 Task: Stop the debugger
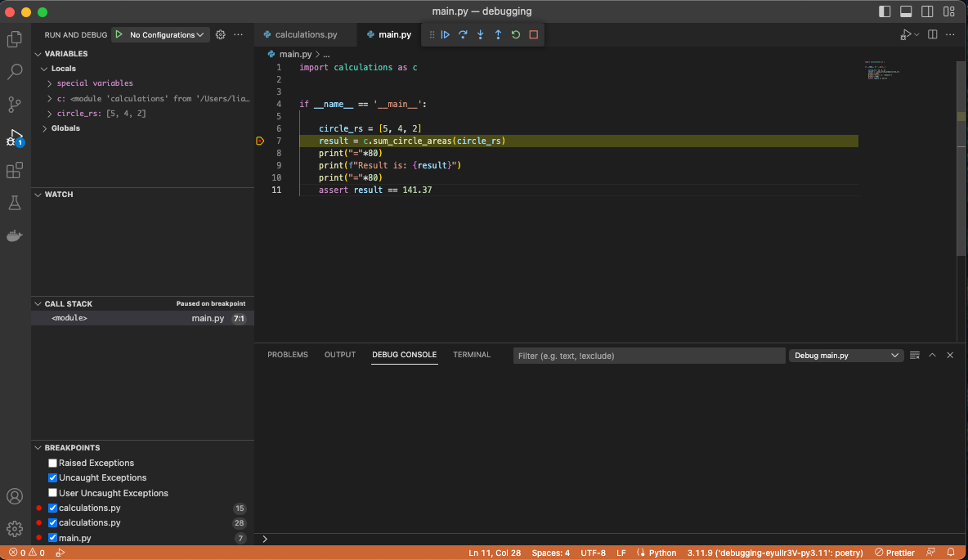pos(534,34)
